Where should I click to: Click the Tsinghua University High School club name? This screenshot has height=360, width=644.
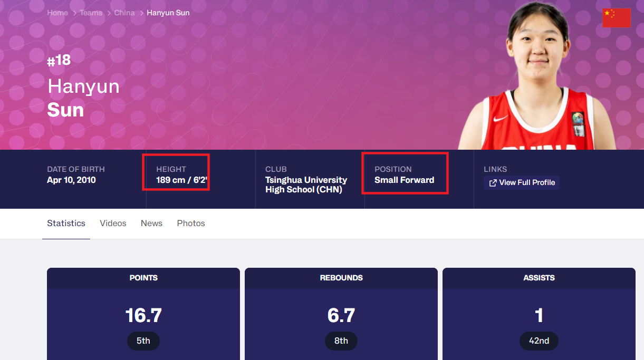tap(306, 185)
